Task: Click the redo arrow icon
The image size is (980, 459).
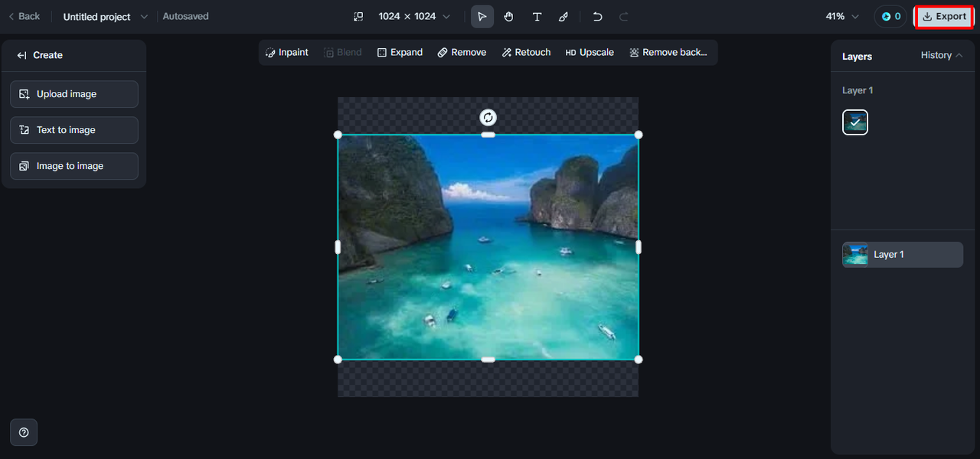Action: tap(624, 16)
